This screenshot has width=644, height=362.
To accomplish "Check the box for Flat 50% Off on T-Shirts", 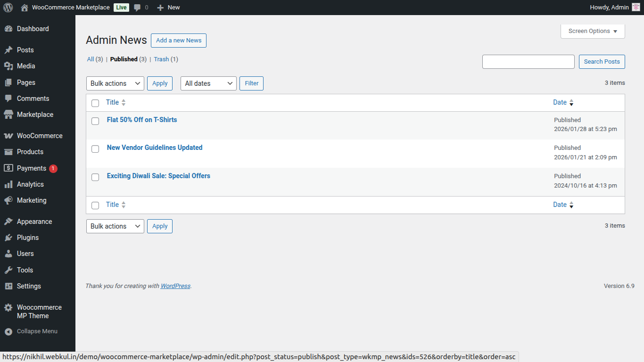I will pyautogui.click(x=95, y=121).
